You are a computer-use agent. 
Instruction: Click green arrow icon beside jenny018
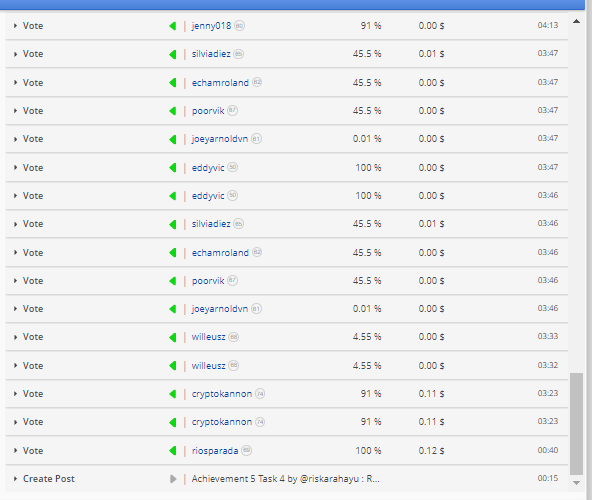(x=173, y=26)
